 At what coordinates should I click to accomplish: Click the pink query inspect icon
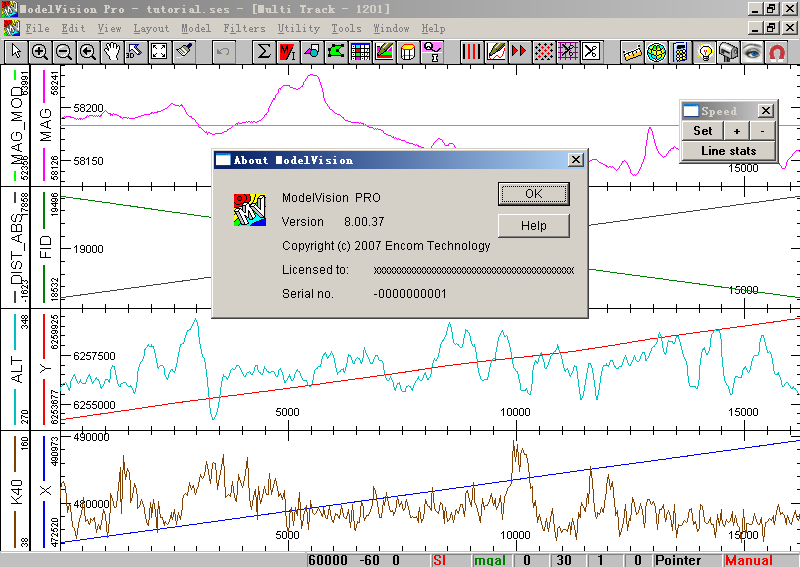pyautogui.click(x=432, y=52)
